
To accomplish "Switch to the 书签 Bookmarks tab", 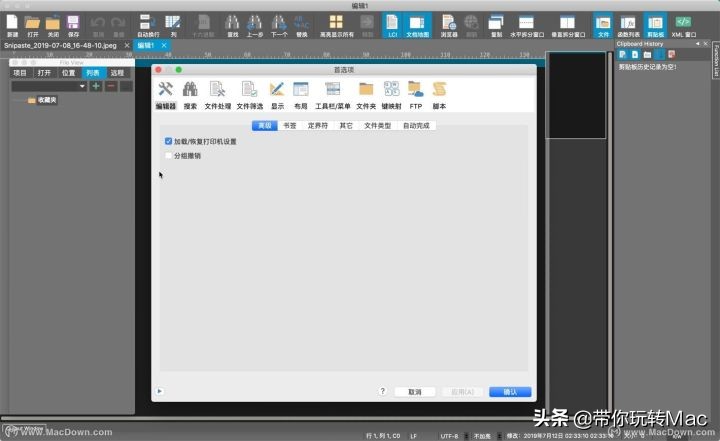I will [x=290, y=125].
